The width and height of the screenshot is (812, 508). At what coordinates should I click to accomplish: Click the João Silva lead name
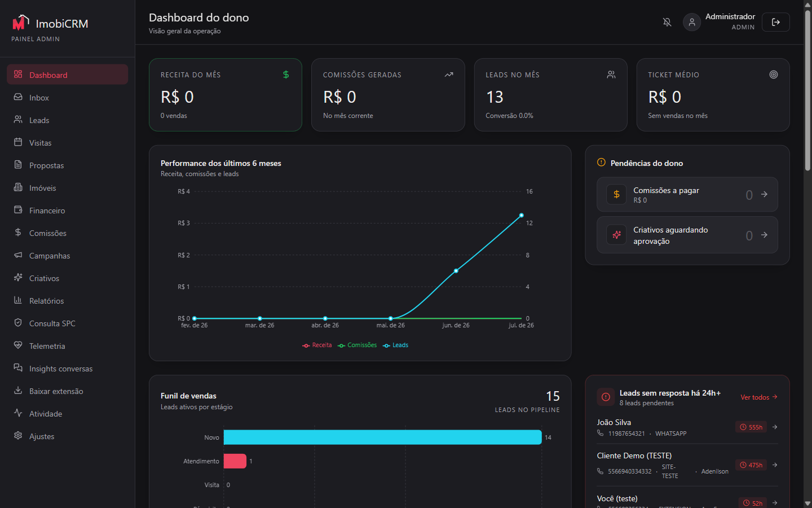click(x=614, y=422)
